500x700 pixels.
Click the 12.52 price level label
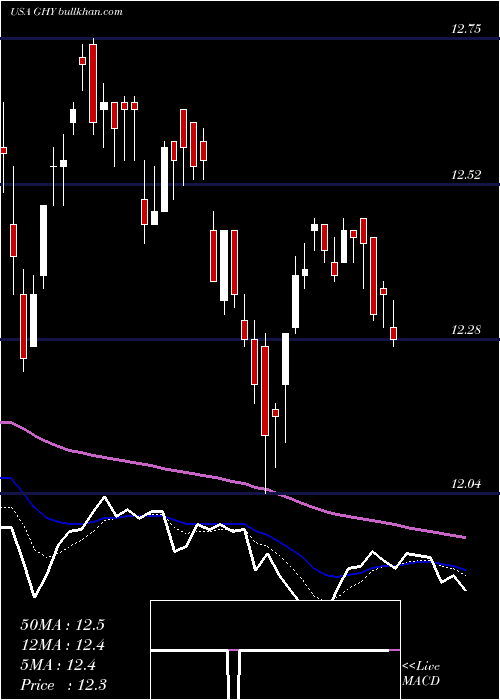tap(466, 175)
